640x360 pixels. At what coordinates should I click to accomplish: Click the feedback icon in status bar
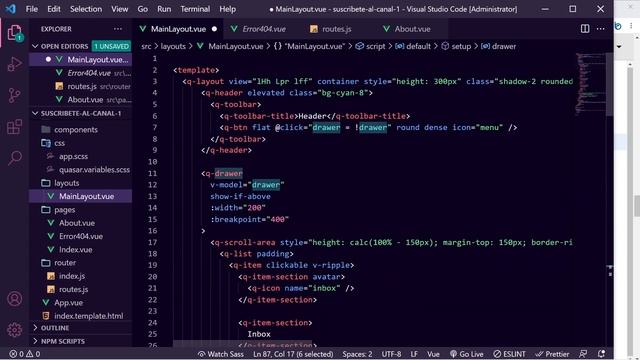[x=583, y=354]
